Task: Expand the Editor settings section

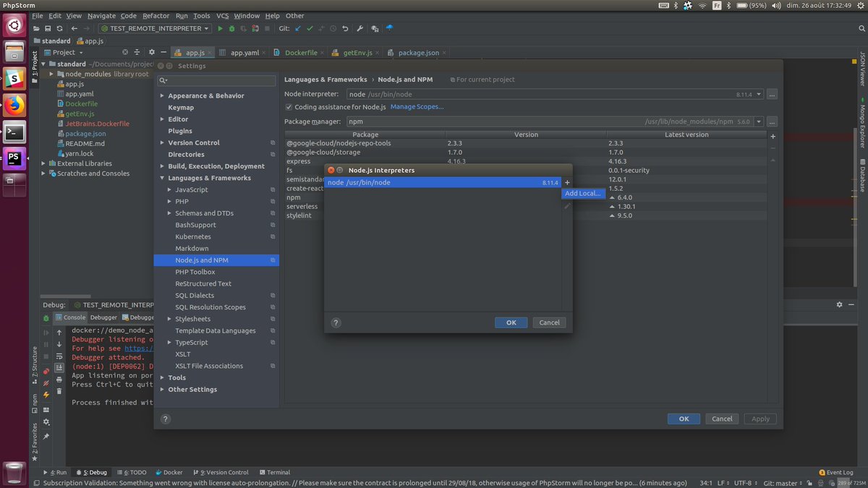Action: click(x=162, y=119)
